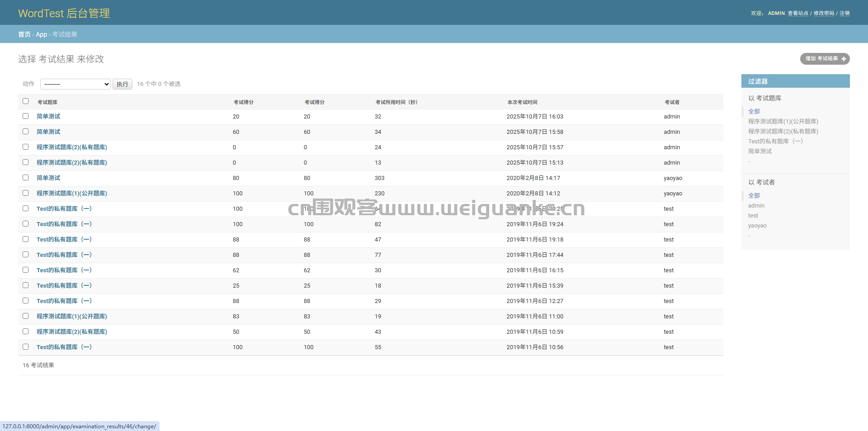Sort by 考试所用时间（秒） column header
This screenshot has width=868, height=431.
click(396, 102)
